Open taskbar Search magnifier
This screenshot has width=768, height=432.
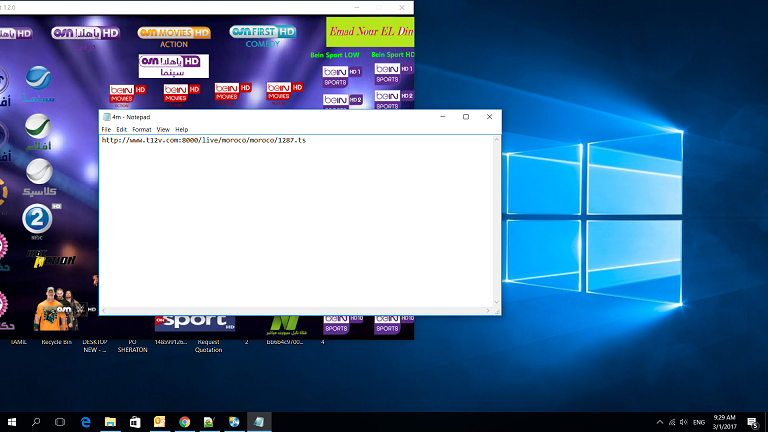pos(36,422)
